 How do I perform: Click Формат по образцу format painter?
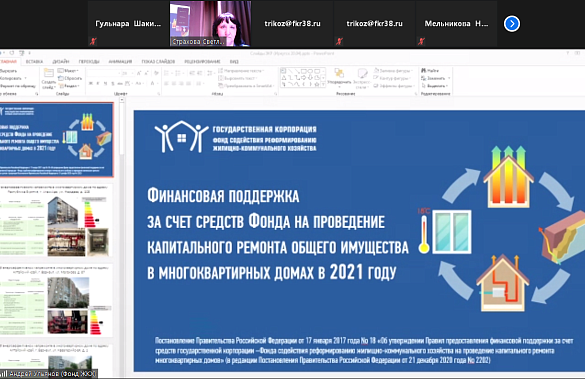pyautogui.click(x=18, y=86)
